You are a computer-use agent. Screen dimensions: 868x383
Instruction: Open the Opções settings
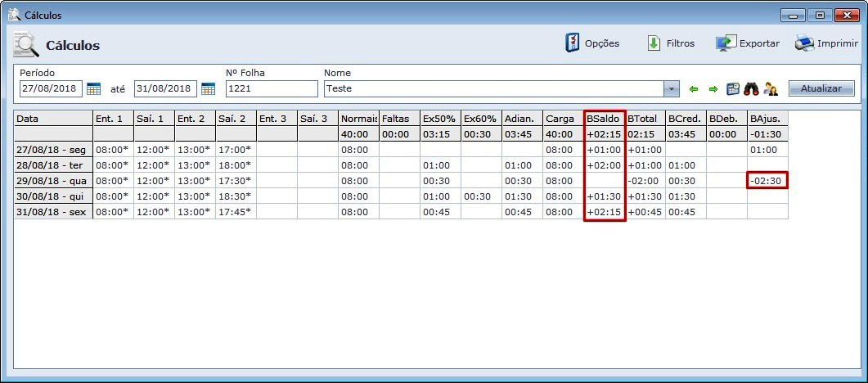tap(592, 43)
